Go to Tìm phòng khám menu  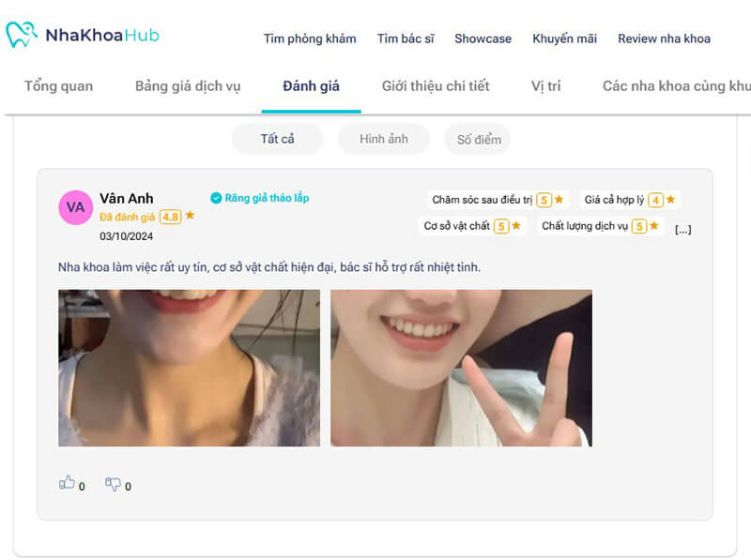[310, 38]
